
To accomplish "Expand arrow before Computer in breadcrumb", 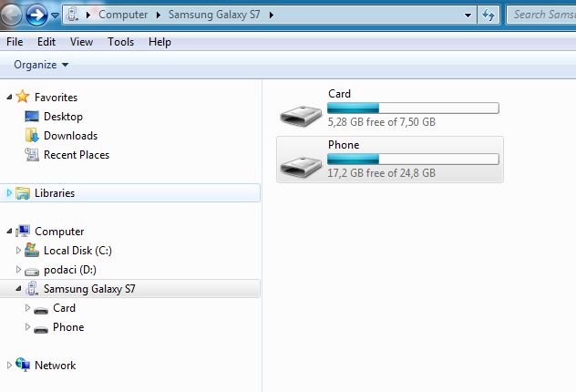I will (x=88, y=15).
